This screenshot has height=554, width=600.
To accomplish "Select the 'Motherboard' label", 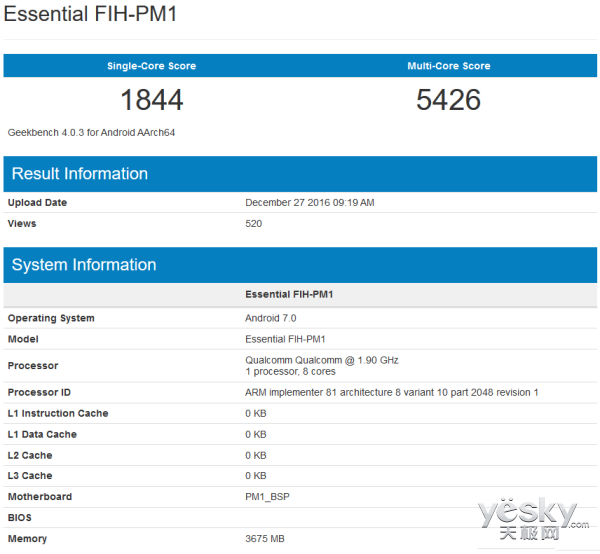I will (x=40, y=497).
